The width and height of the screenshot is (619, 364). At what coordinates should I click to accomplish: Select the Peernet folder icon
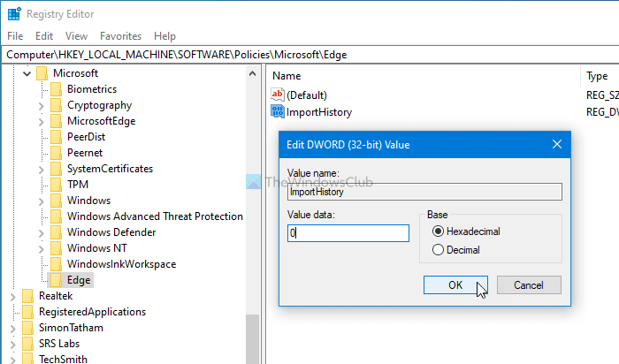(x=56, y=153)
